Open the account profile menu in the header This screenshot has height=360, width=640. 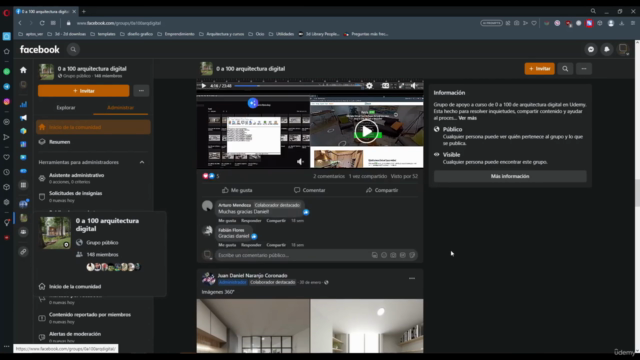[x=623, y=49]
